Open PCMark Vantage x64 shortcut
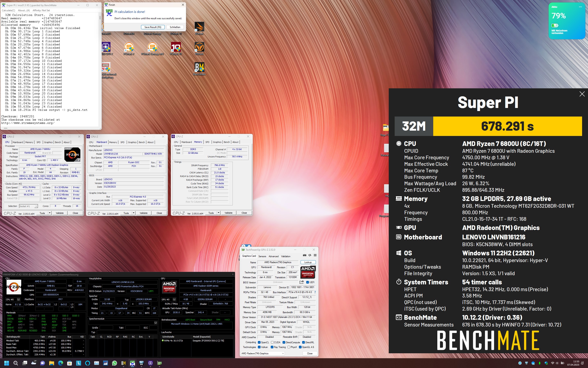This screenshot has width=588, height=368. point(152,48)
